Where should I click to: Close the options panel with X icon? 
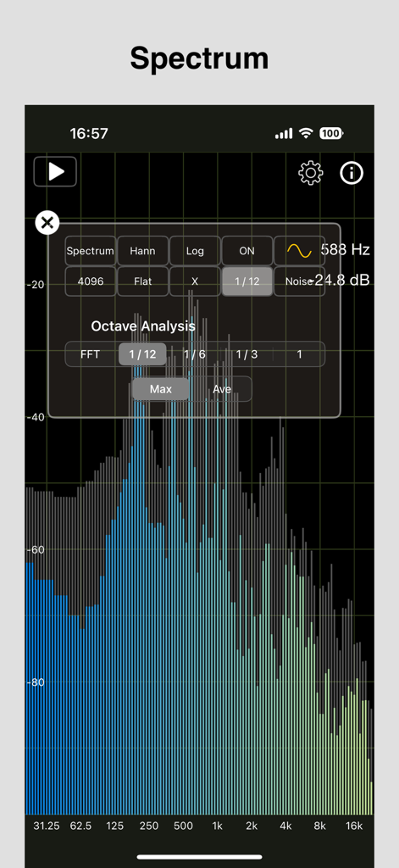(47, 223)
